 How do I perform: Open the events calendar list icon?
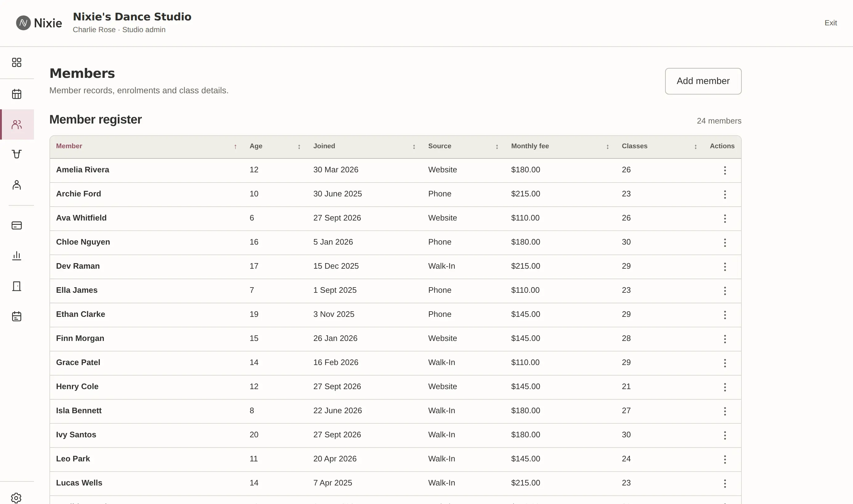[x=17, y=317]
